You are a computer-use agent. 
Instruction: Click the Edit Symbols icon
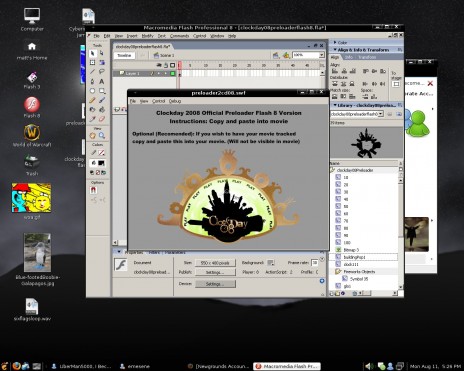coord(286,56)
